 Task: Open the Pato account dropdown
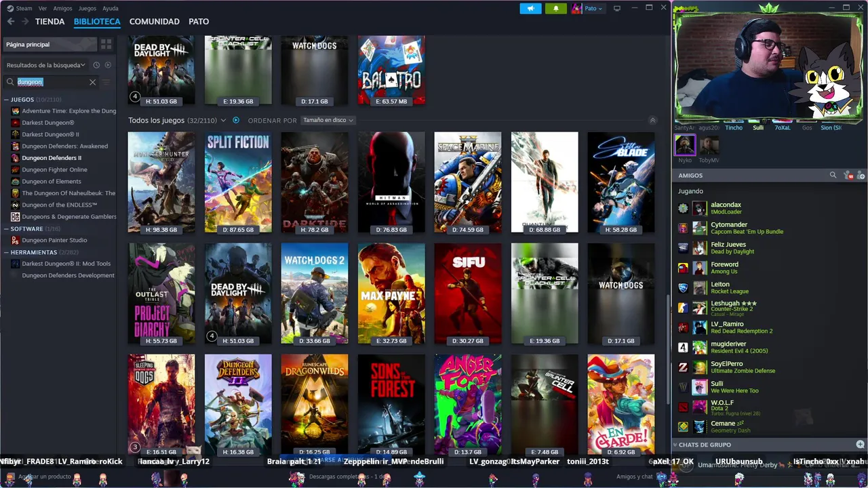(x=593, y=8)
